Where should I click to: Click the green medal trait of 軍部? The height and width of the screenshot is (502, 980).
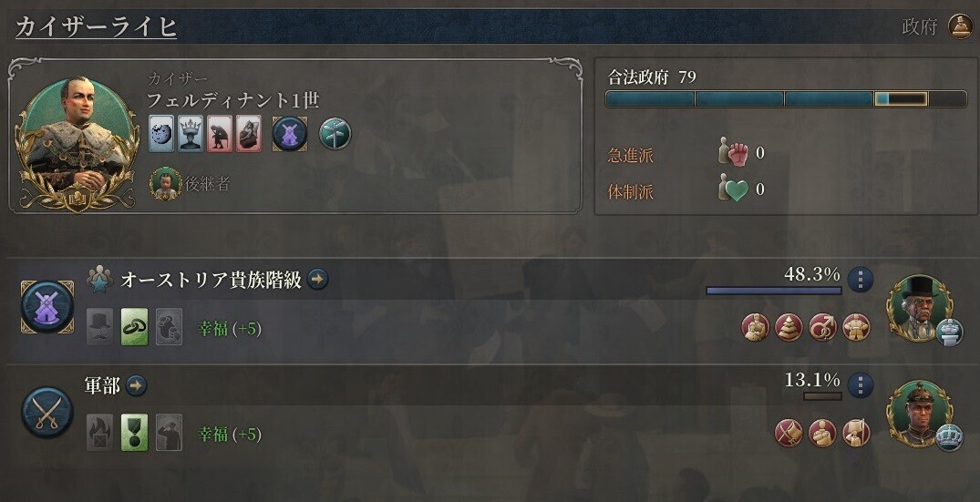click(134, 432)
